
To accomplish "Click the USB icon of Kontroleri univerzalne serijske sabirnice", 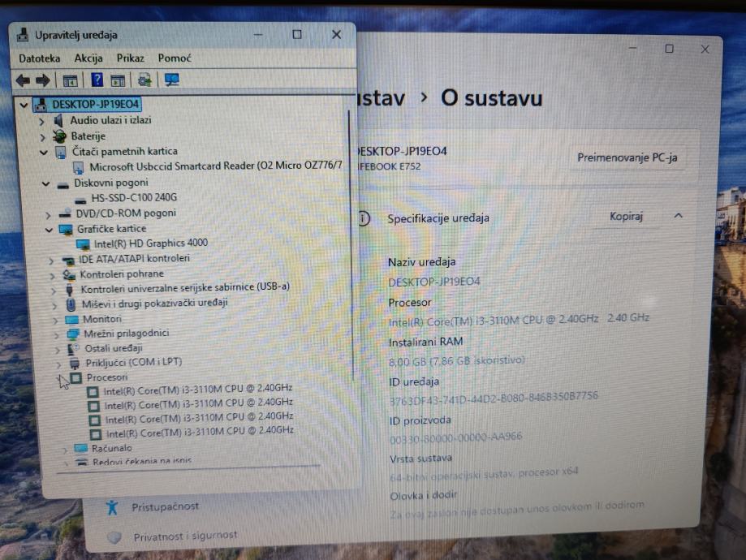I will [70, 289].
